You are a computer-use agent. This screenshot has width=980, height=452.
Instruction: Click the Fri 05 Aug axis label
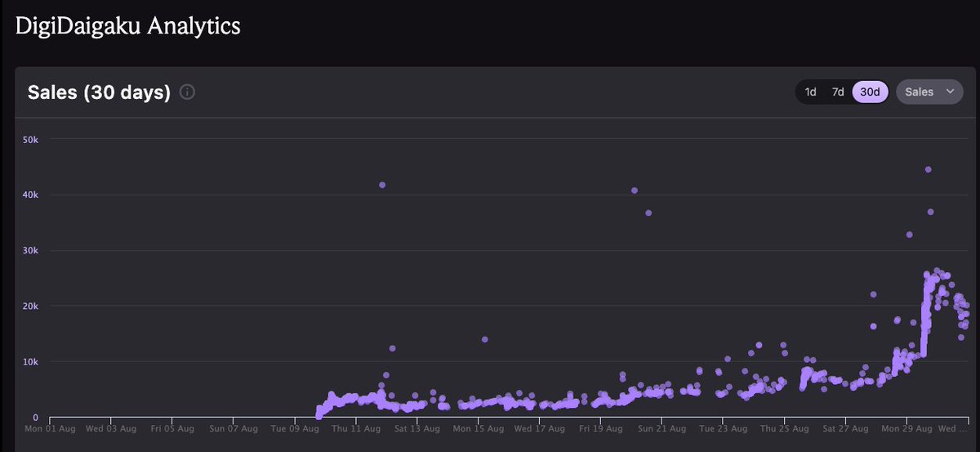tap(173, 427)
